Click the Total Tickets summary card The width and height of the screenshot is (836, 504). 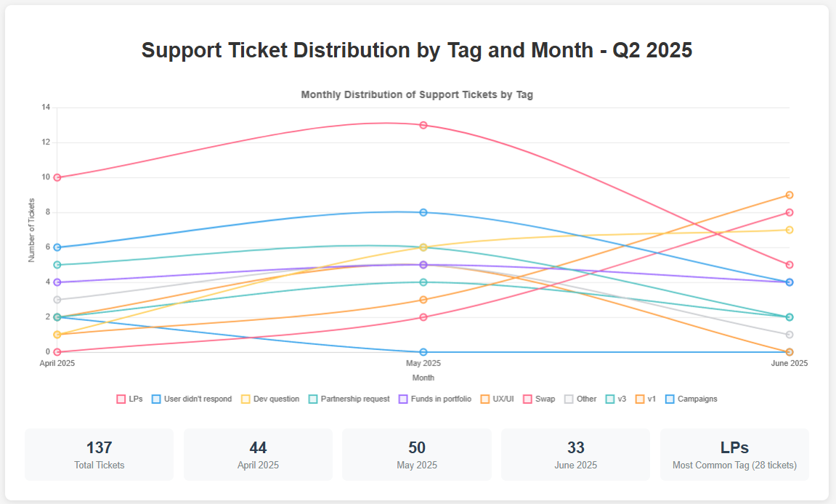100,455
